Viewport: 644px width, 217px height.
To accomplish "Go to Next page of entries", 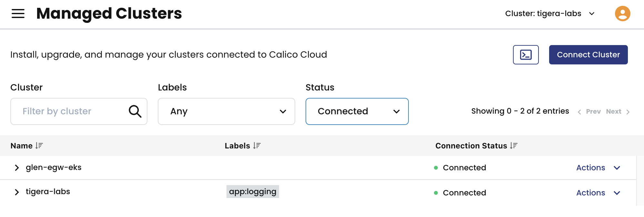I will point(617,111).
